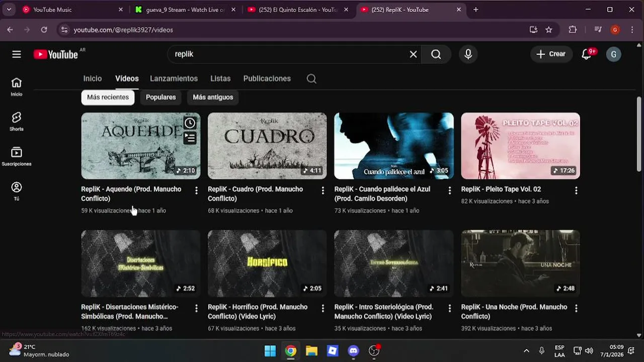Screen dimensions: 644x362
Task: Open Suscripciones in the left sidebar
Action: pyautogui.click(x=17, y=156)
